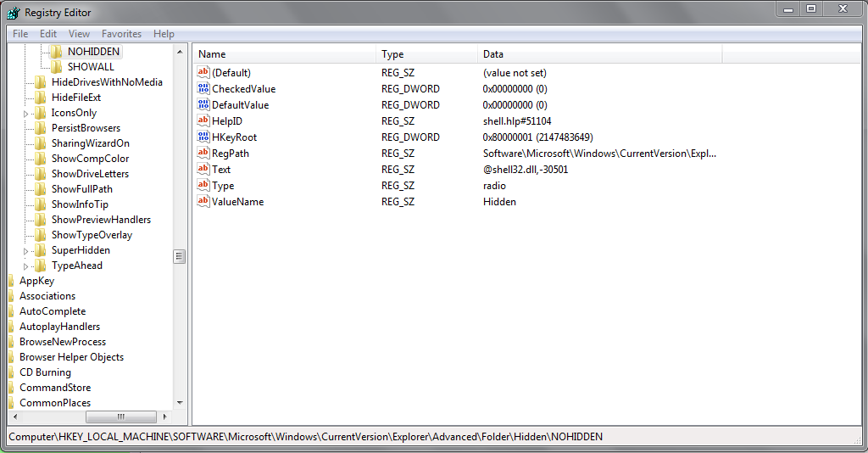Click the SHOWALL folder icon
This screenshot has width=868, height=453.
[x=56, y=67]
